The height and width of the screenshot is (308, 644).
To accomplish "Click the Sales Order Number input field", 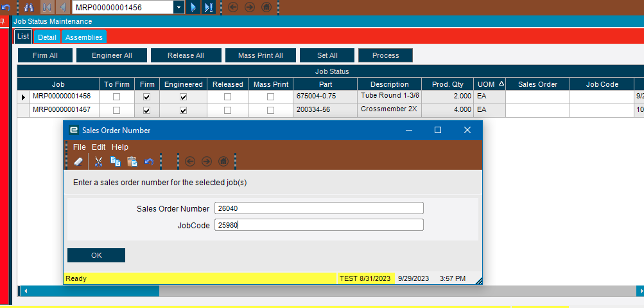I will tap(318, 208).
